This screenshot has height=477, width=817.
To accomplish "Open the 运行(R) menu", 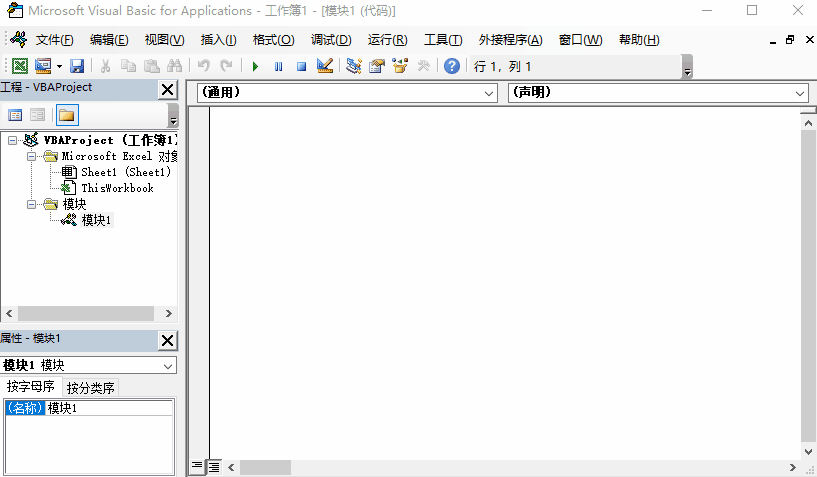I will coord(388,40).
